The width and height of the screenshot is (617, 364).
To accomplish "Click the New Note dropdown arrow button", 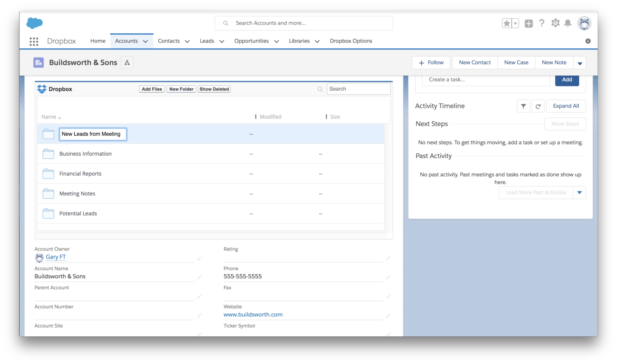I will (x=581, y=62).
